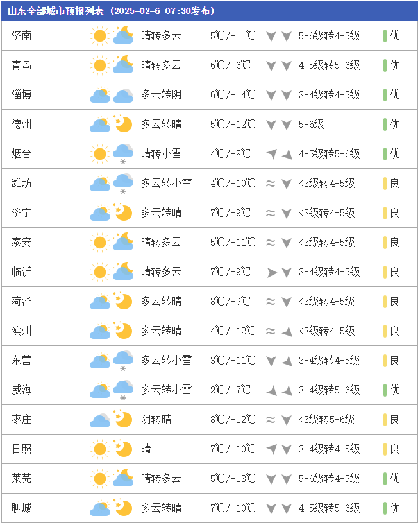420x525 pixels.
Task: Select the 菏泽 city name
Action: point(22,302)
